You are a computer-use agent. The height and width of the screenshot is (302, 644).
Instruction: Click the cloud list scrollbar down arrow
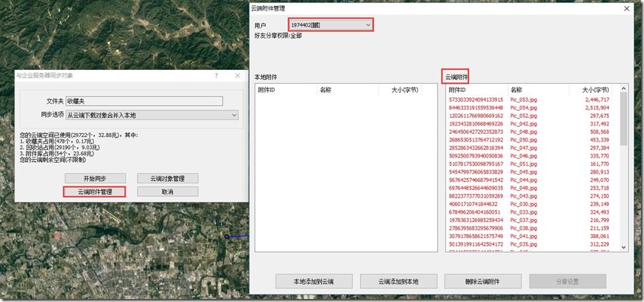[623, 247]
